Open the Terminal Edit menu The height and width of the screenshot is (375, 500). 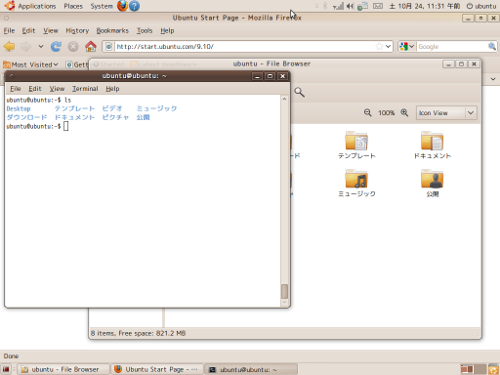35,89
